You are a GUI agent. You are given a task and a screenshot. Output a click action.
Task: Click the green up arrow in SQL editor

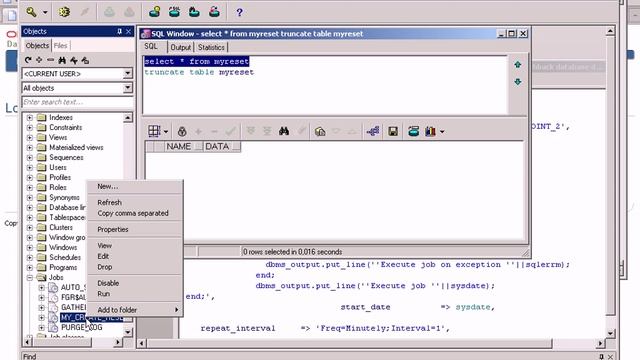[x=518, y=64]
